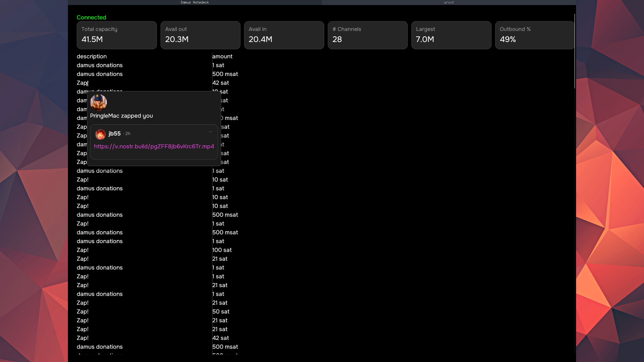Switch to the Damus Notedeck tab
Screen dimensions: 644x362
(x=195, y=2)
